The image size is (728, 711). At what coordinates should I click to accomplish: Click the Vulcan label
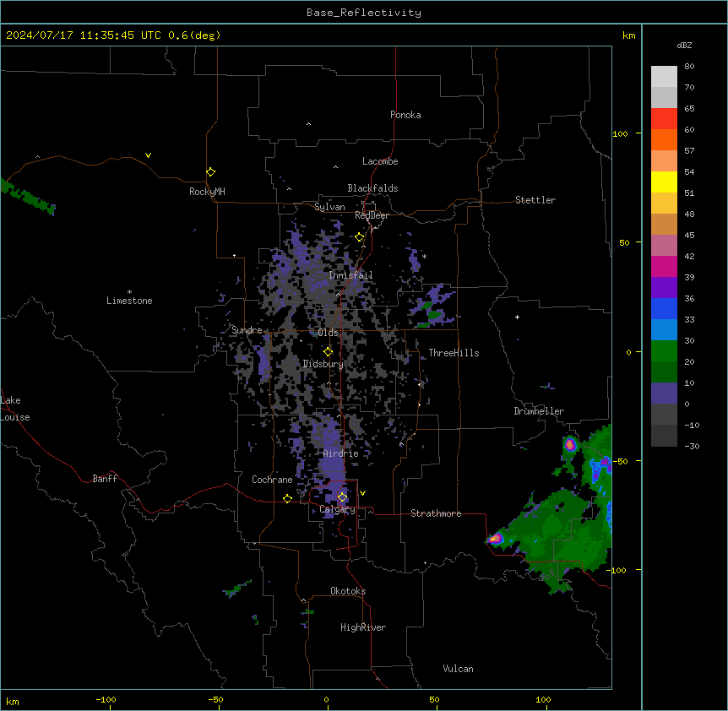click(x=459, y=669)
